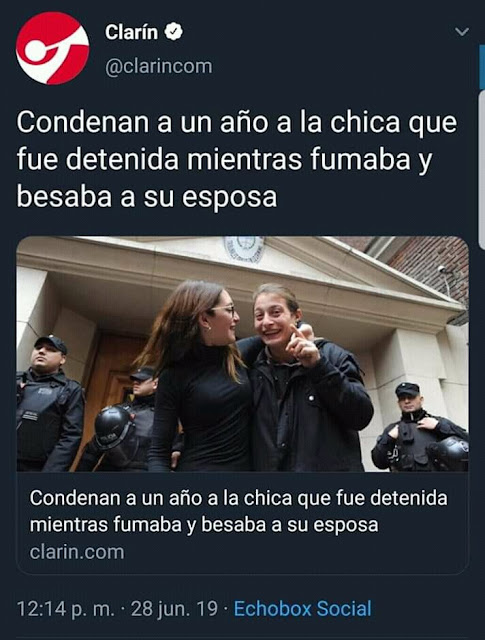The width and height of the screenshot is (485, 640).
Task: Click the circular emblem above building entrance
Action: coord(244,249)
